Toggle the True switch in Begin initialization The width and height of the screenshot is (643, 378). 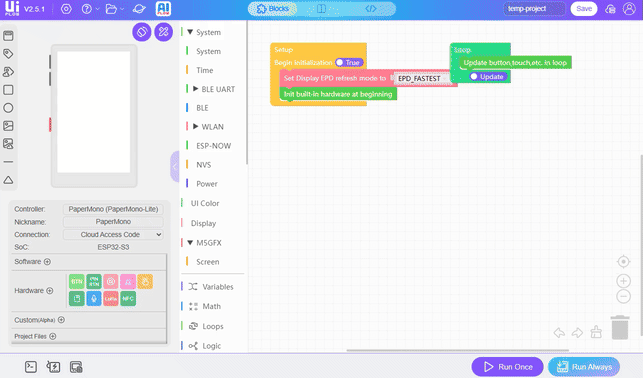click(x=349, y=62)
